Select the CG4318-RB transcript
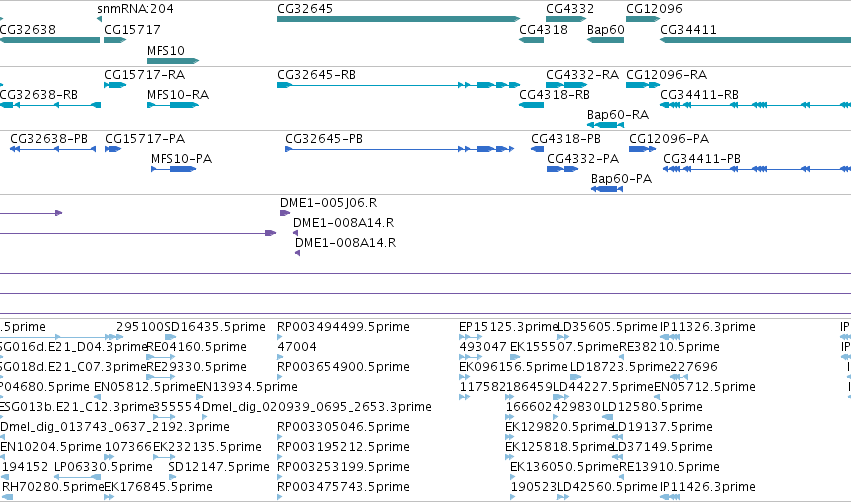Image resolution: width=851 pixels, height=502 pixels. (531, 105)
